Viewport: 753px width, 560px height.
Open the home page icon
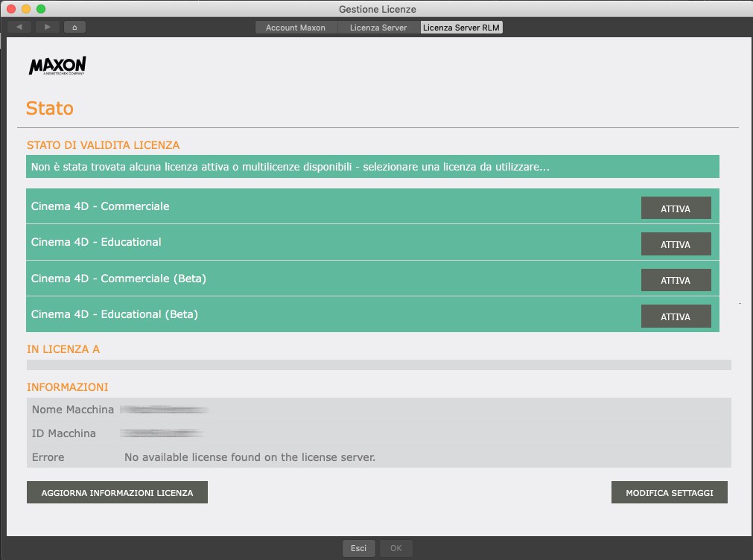74,27
